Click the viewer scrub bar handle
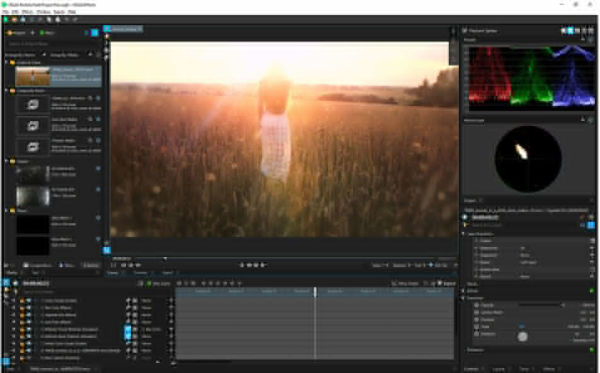Image resolution: width=600 pixels, height=373 pixels. point(165,259)
